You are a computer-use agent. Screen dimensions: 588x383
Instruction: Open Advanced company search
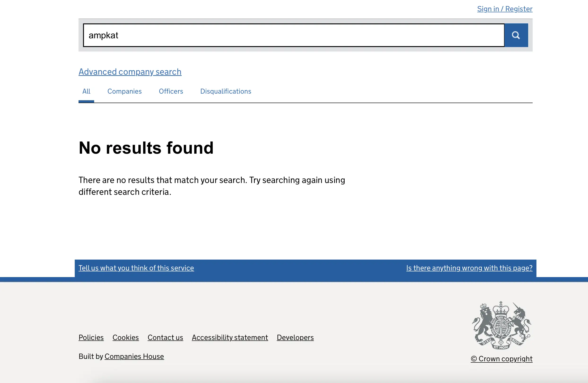(130, 72)
